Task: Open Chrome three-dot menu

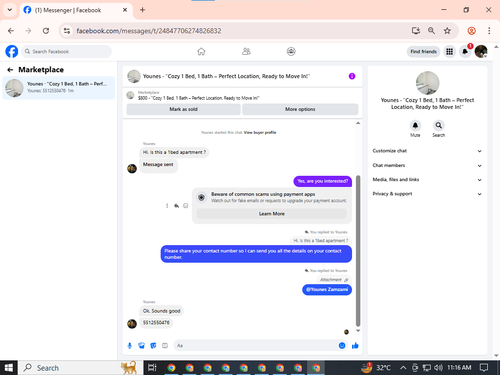Action: pyautogui.click(x=489, y=31)
